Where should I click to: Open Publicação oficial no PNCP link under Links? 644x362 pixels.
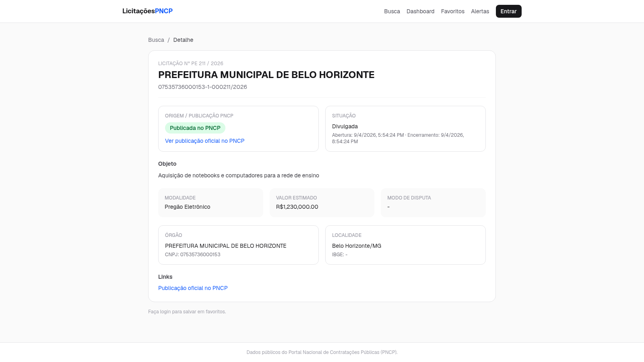[193, 288]
